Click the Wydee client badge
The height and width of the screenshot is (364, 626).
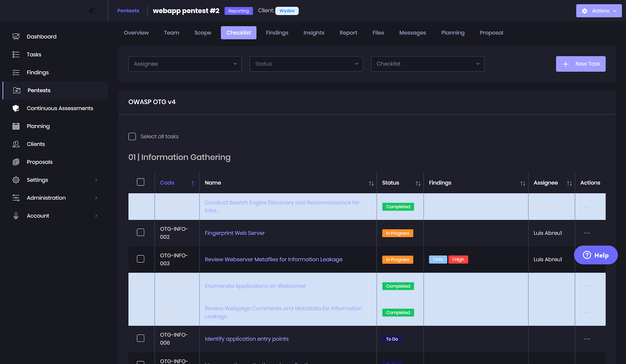point(287,11)
